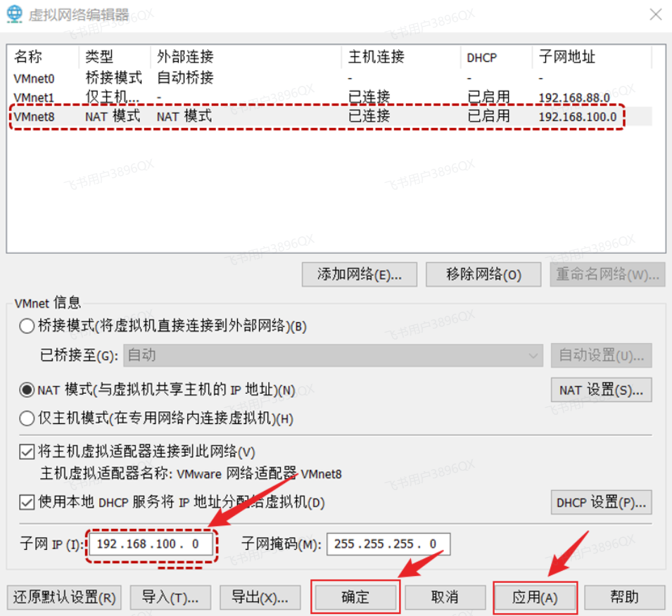
Task: Select the 仅主机模式 radio button
Action: [x=27, y=418]
